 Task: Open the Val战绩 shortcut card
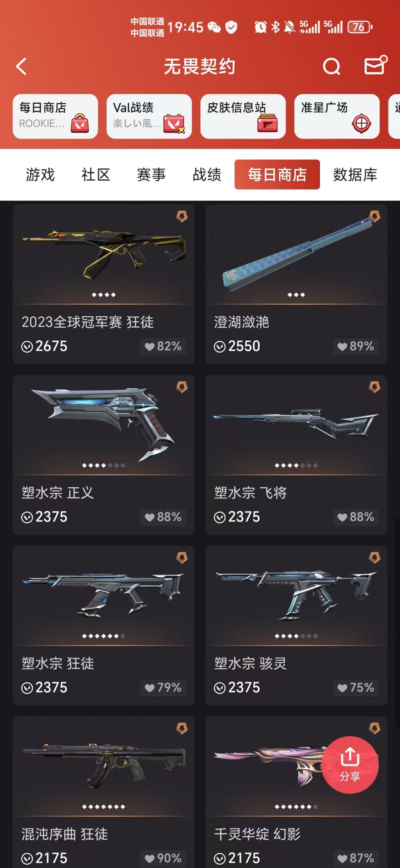point(149,116)
